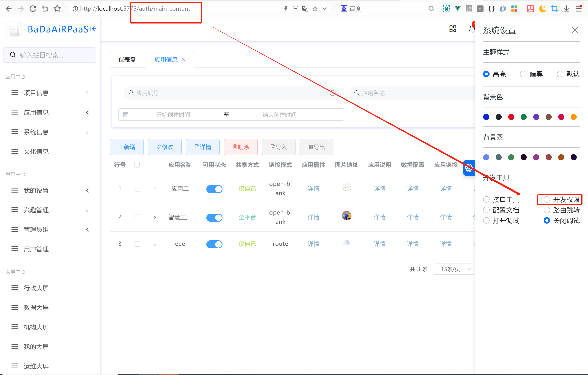Check the select-all header checkbox
This screenshot has height=375, width=588.
(x=137, y=165)
